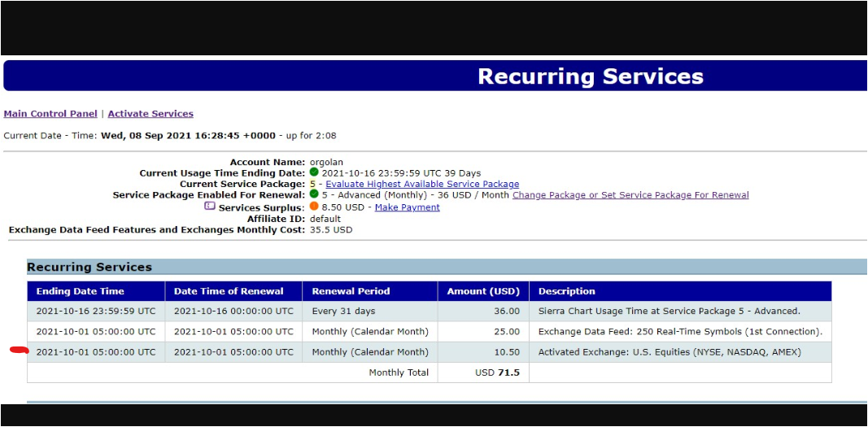Click the '2021-10-16 00:00:00 UTC' renewal date cell
This screenshot has height=427, width=868.
233,312
